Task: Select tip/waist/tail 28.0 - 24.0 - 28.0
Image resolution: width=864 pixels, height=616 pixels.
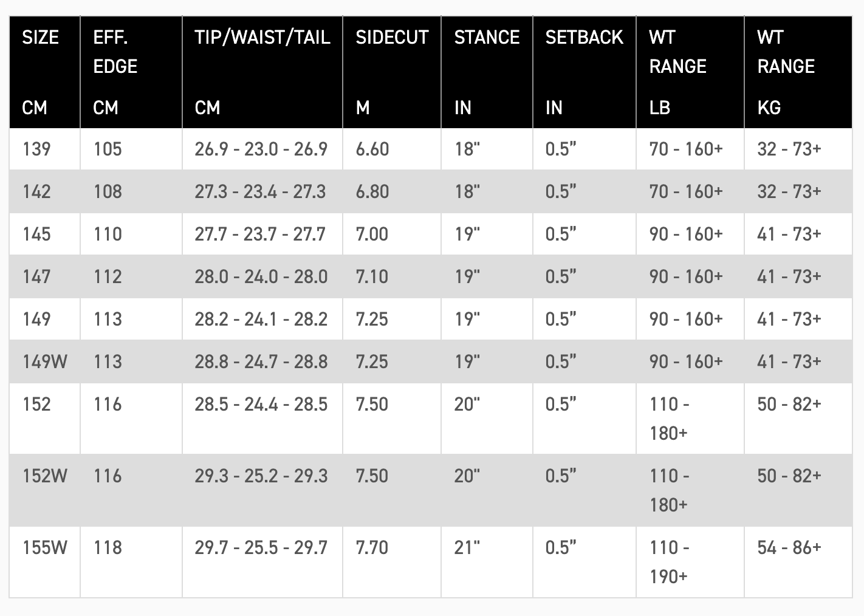Action: tap(262, 276)
